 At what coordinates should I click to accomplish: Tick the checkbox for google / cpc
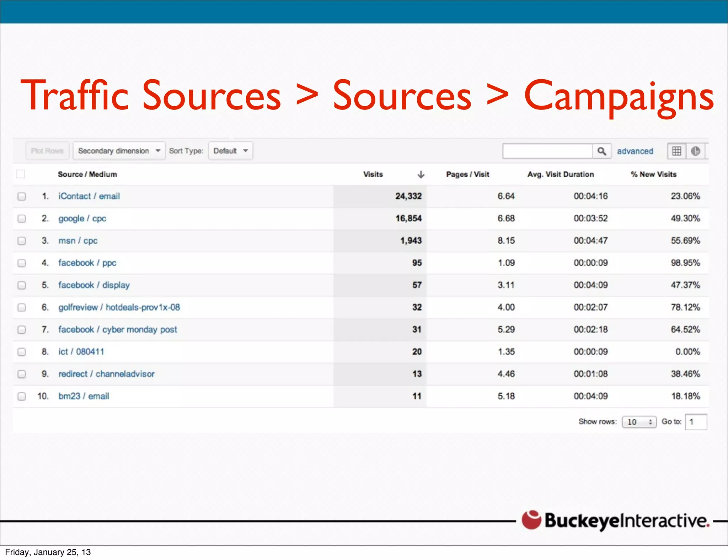pos(22,219)
